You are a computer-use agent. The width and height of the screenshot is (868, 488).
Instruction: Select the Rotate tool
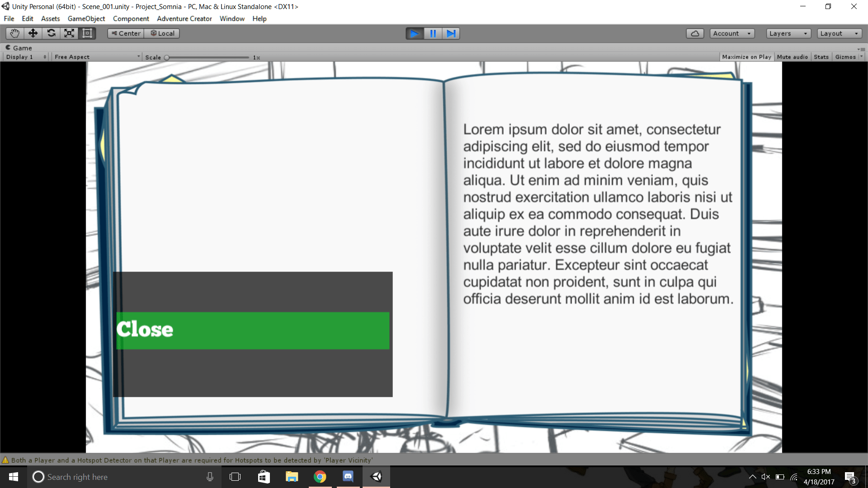(51, 33)
